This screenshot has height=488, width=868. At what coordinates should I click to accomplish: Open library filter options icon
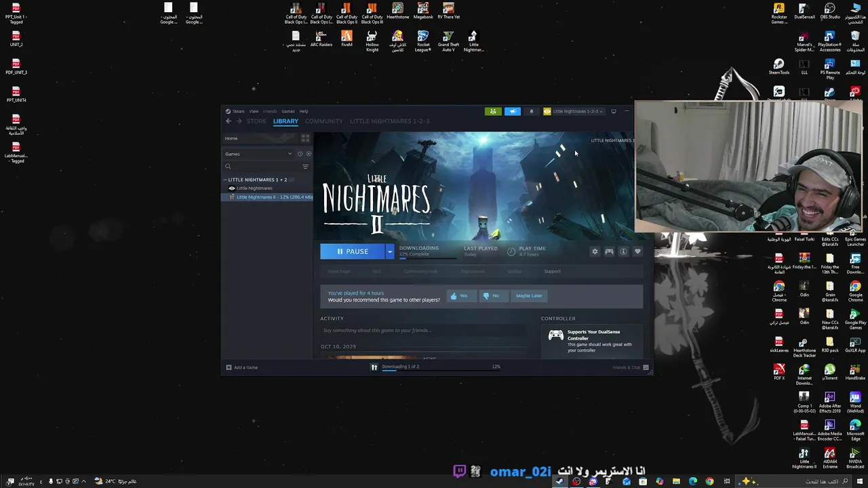pos(305,167)
